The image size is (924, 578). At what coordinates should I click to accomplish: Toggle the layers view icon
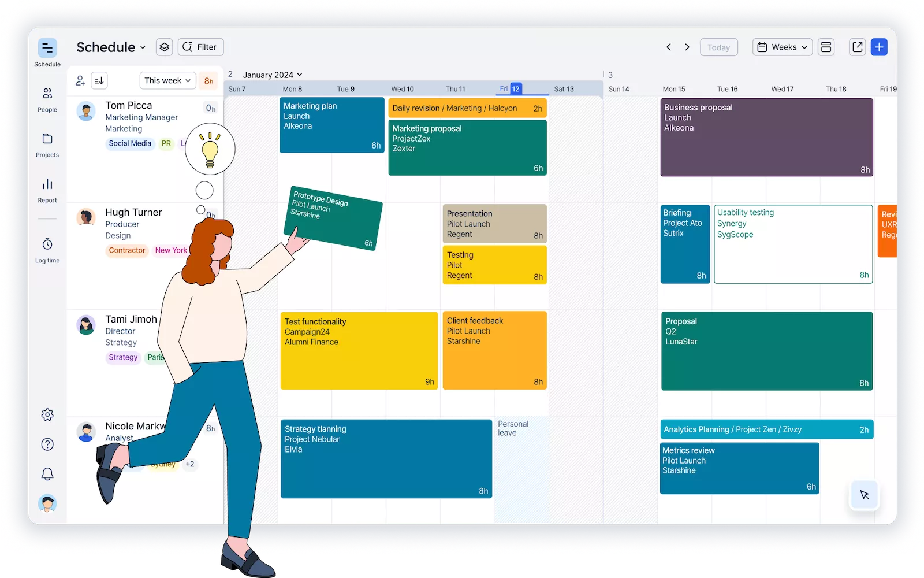pyautogui.click(x=165, y=47)
